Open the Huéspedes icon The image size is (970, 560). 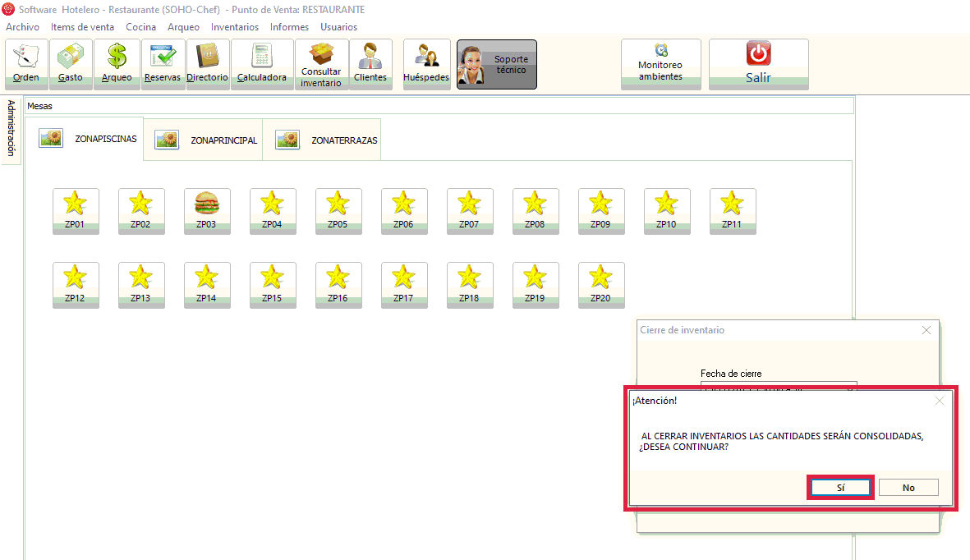pyautogui.click(x=426, y=64)
